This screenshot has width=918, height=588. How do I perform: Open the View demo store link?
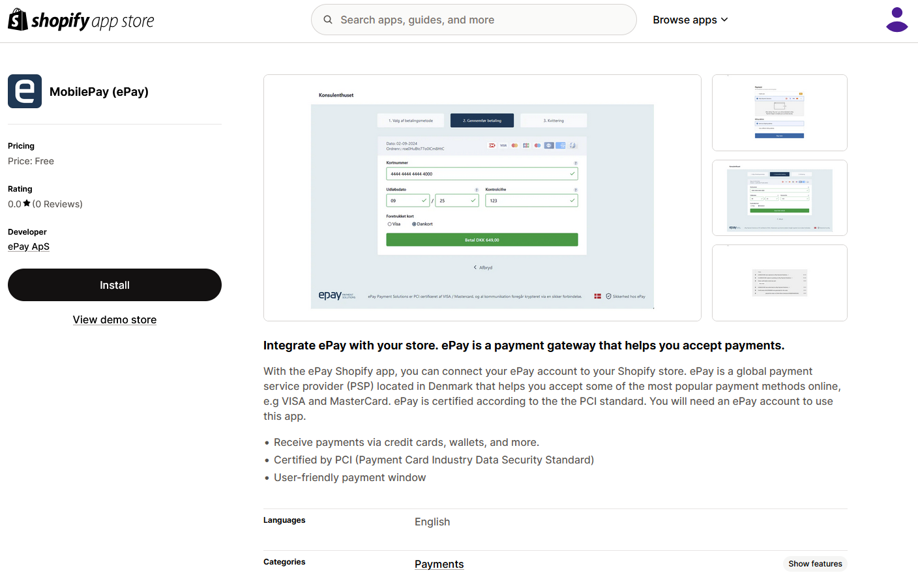tap(115, 319)
